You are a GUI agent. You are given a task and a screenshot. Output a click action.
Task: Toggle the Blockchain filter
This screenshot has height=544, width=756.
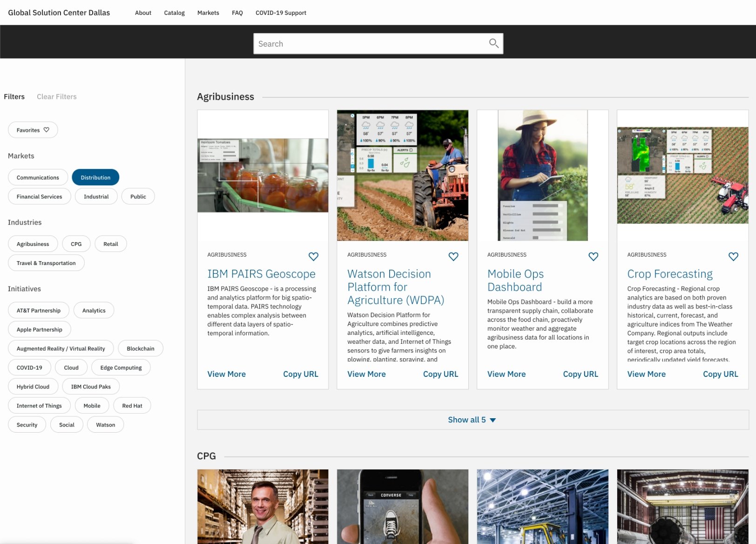tap(141, 349)
